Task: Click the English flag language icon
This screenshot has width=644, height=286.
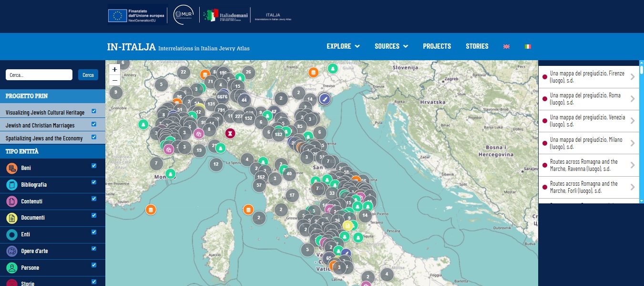Action: coord(506,46)
